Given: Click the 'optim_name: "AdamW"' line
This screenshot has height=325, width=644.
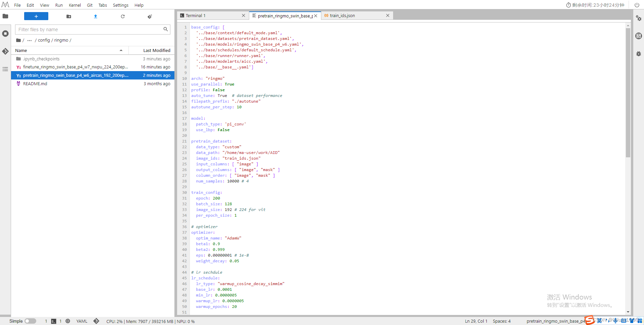Looking at the screenshot, I should pyautogui.click(x=219, y=238).
